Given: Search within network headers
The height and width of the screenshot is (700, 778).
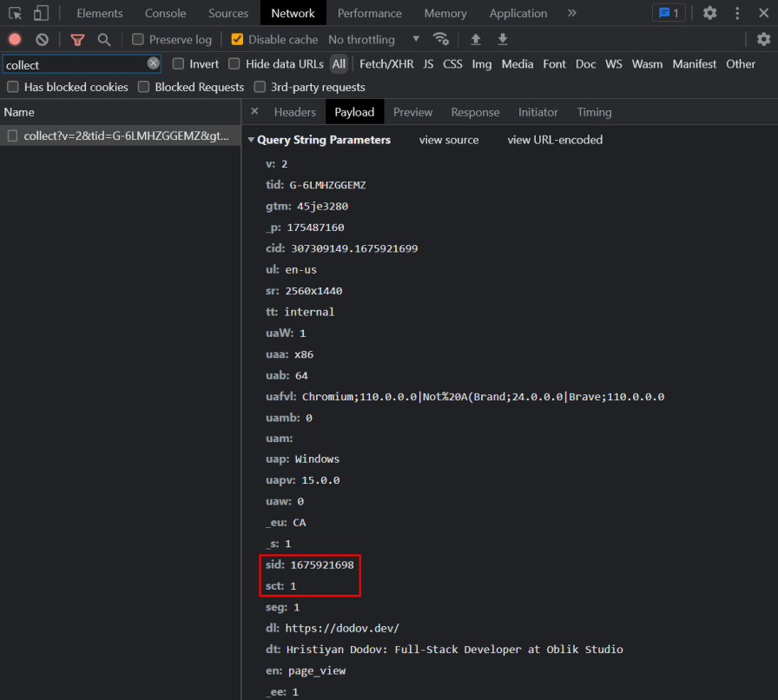Looking at the screenshot, I should (x=104, y=39).
